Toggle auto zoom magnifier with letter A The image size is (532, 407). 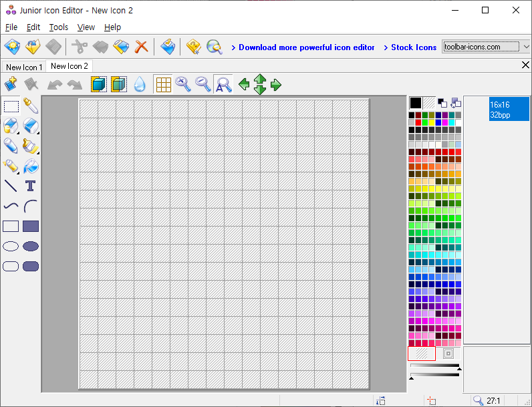tap(223, 84)
